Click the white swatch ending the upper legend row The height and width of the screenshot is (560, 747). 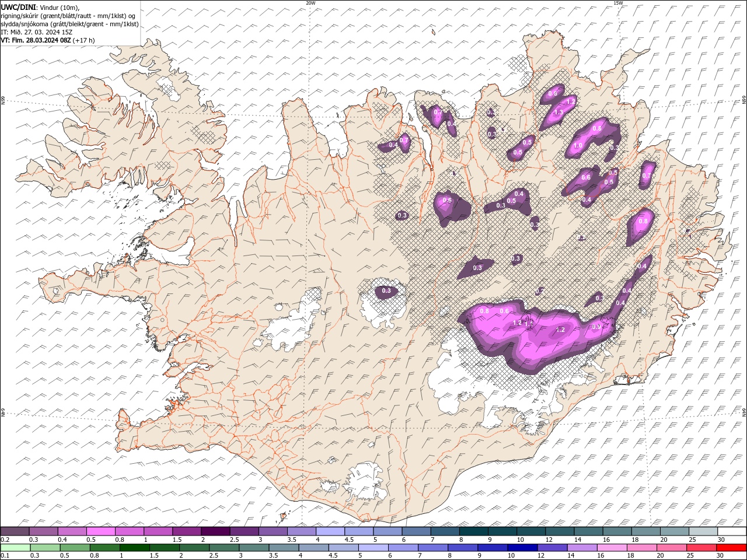(x=731, y=531)
